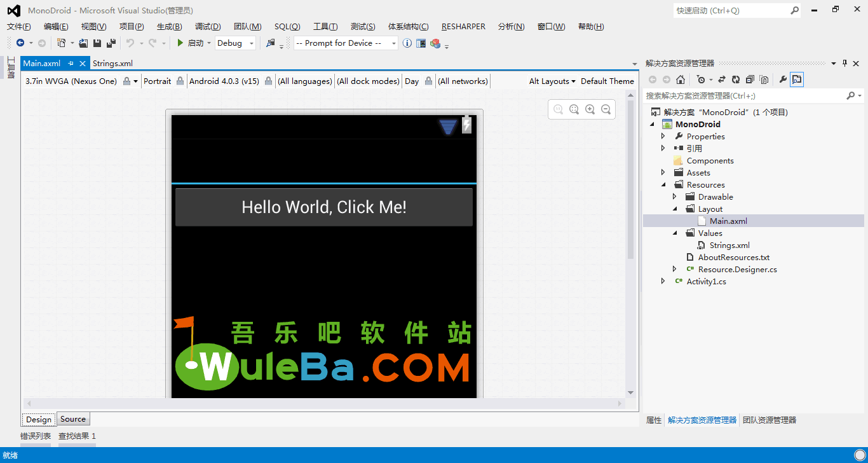Click the Properties wrench icon

[783, 79]
